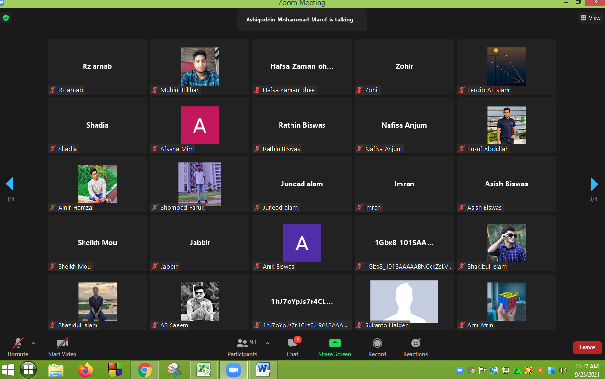Select the Sheikh Mou tile
605x379 pixels.
[x=97, y=243]
